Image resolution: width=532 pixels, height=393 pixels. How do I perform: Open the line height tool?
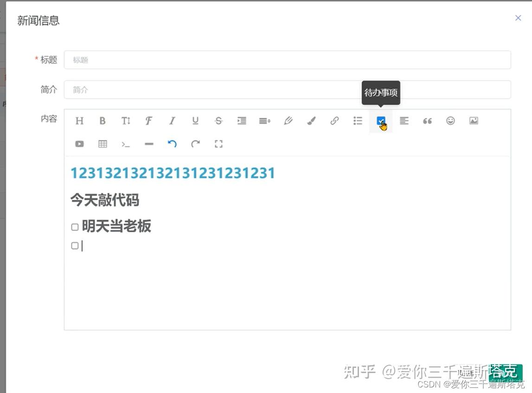265,121
